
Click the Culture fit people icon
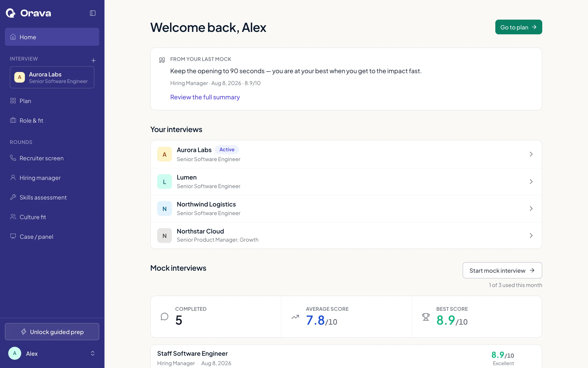(x=13, y=217)
